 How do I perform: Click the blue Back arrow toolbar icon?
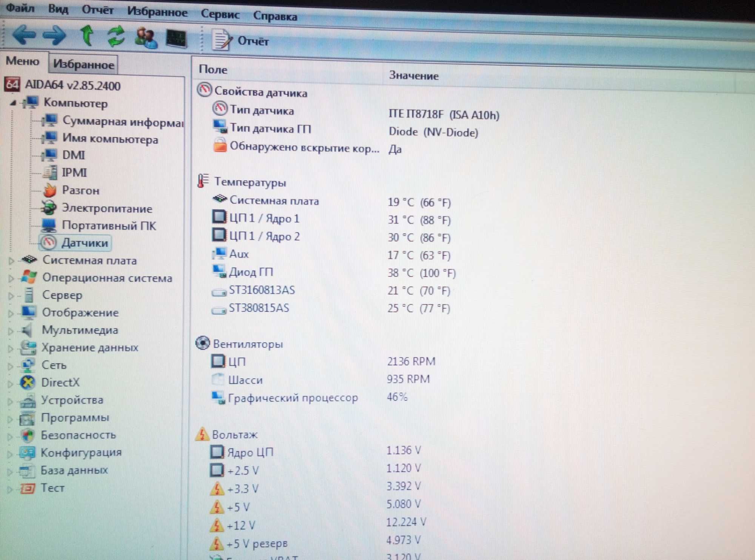[x=24, y=34]
